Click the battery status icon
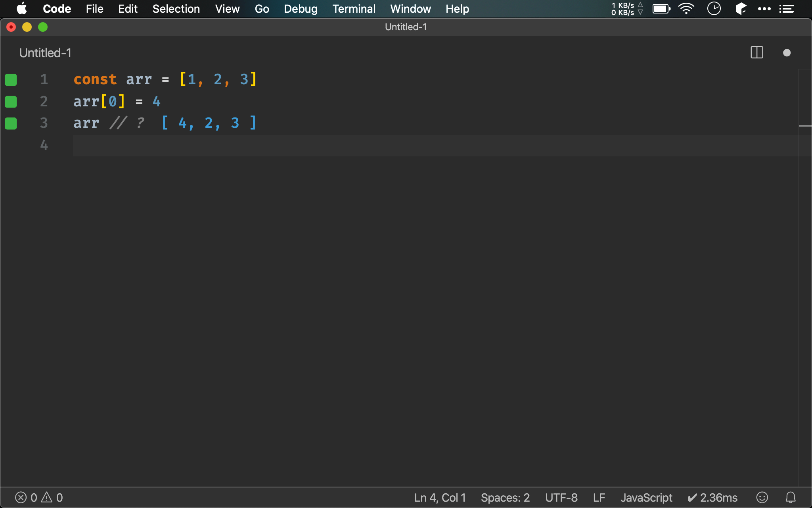812x508 pixels. pos(661,9)
